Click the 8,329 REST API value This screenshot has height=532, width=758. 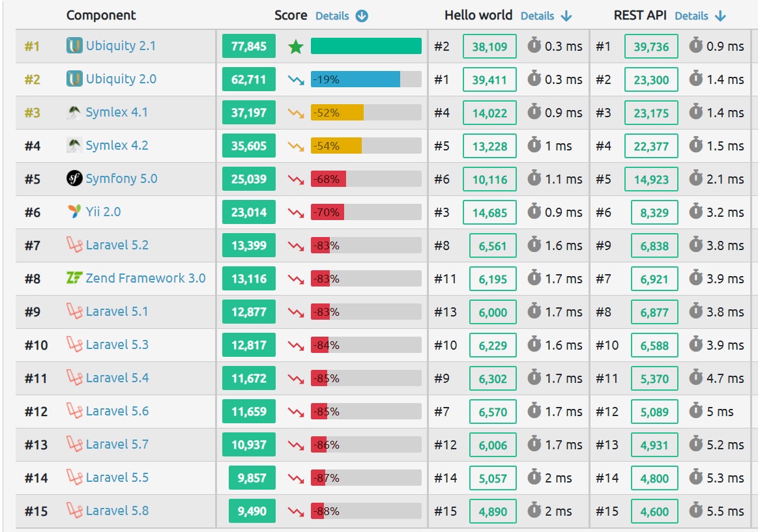pyautogui.click(x=654, y=212)
